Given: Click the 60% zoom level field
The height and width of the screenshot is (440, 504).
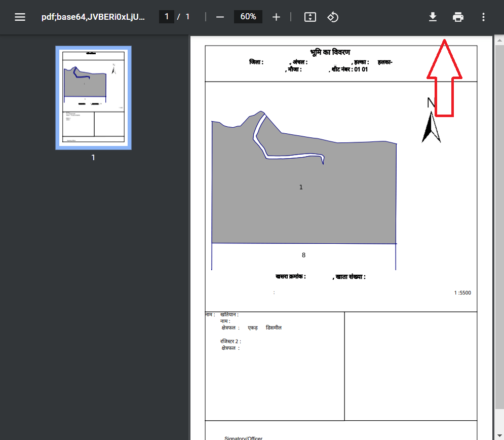Looking at the screenshot, I should (248, 17).
